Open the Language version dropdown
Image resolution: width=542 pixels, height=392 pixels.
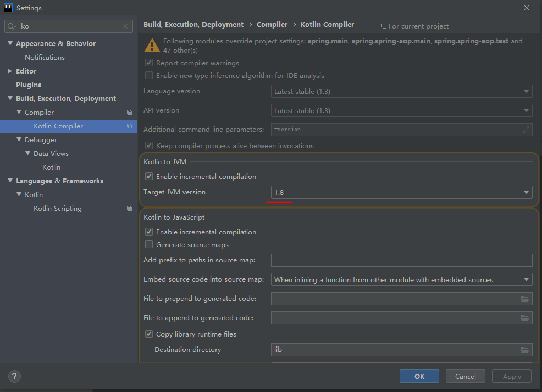click(402, 92)
